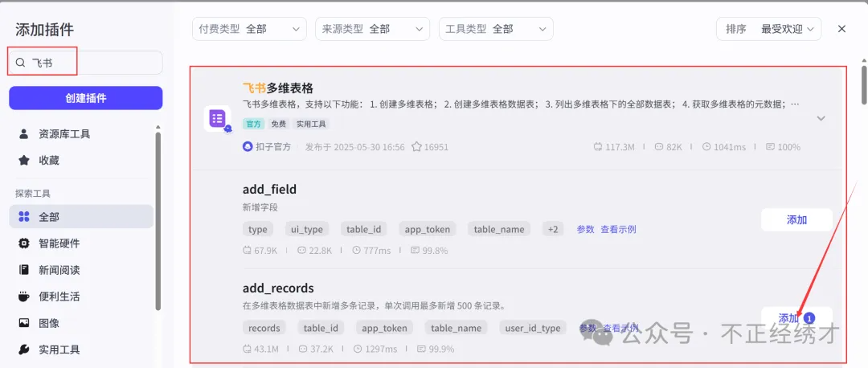Click the 官方 tag
The height and width of the screenshot is (368, 868).
coord(253,125)
